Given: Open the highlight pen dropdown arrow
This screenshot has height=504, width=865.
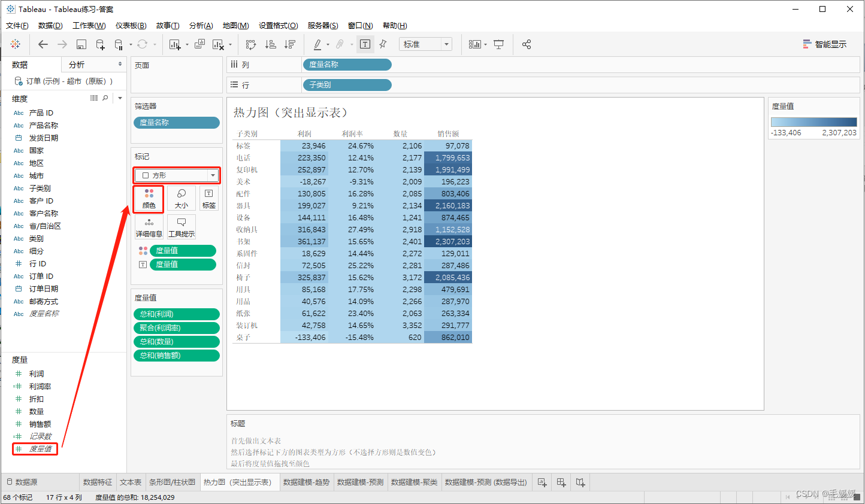Looking at the screenshot, I should tap(328, 44).
